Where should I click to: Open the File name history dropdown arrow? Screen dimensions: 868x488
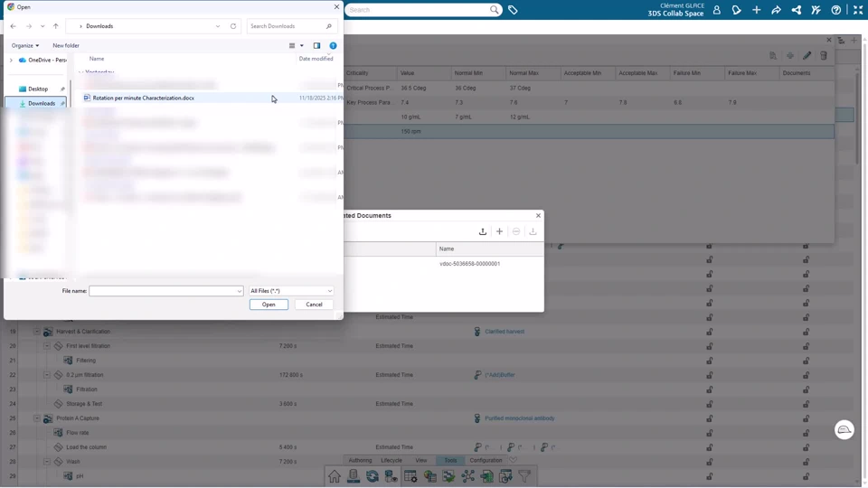(239, 291)
